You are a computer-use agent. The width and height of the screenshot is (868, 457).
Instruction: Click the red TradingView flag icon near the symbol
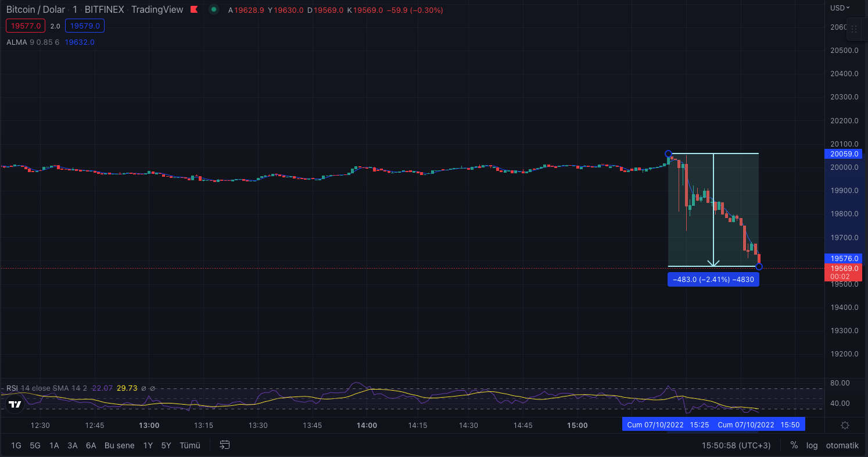[x=194, y=9]
